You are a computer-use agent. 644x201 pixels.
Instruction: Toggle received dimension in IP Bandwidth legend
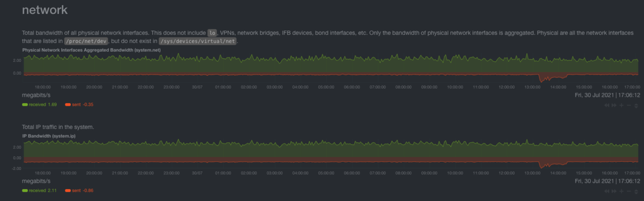tap(39, 190)
